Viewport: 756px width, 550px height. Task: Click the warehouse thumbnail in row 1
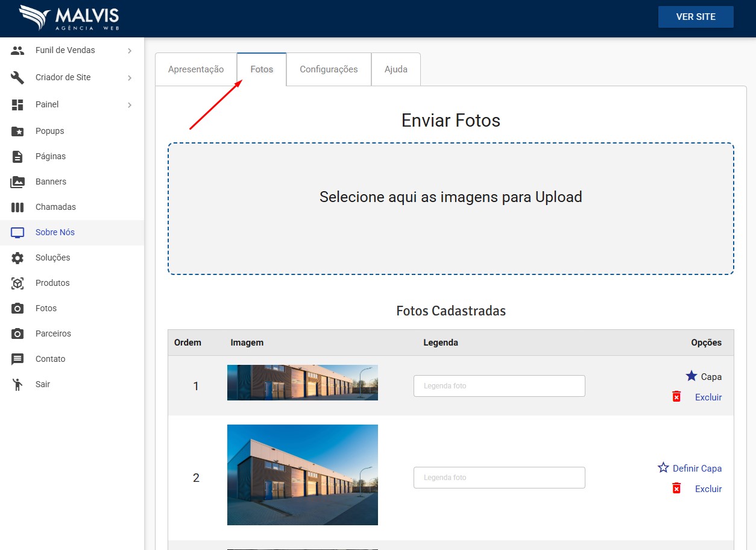coord(303,382)
